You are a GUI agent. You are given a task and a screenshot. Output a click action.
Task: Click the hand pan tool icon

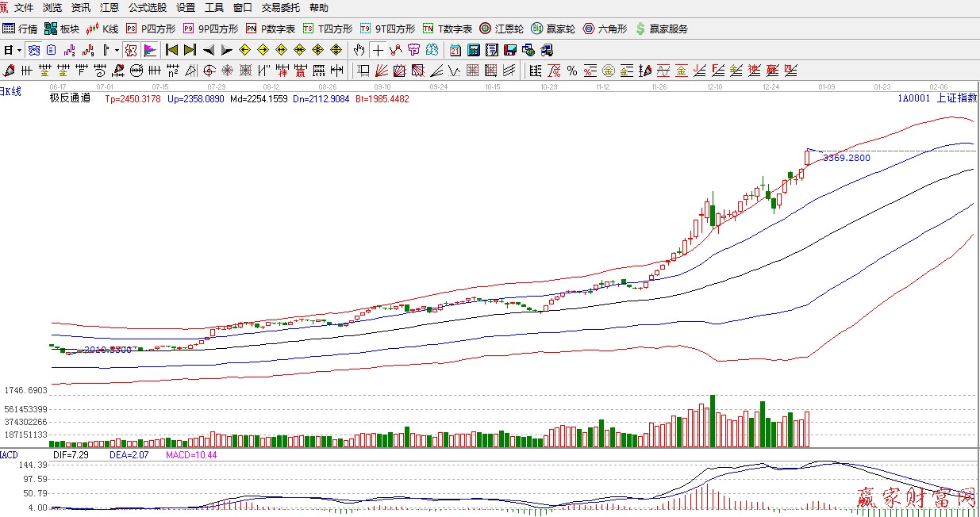(359, 50)
